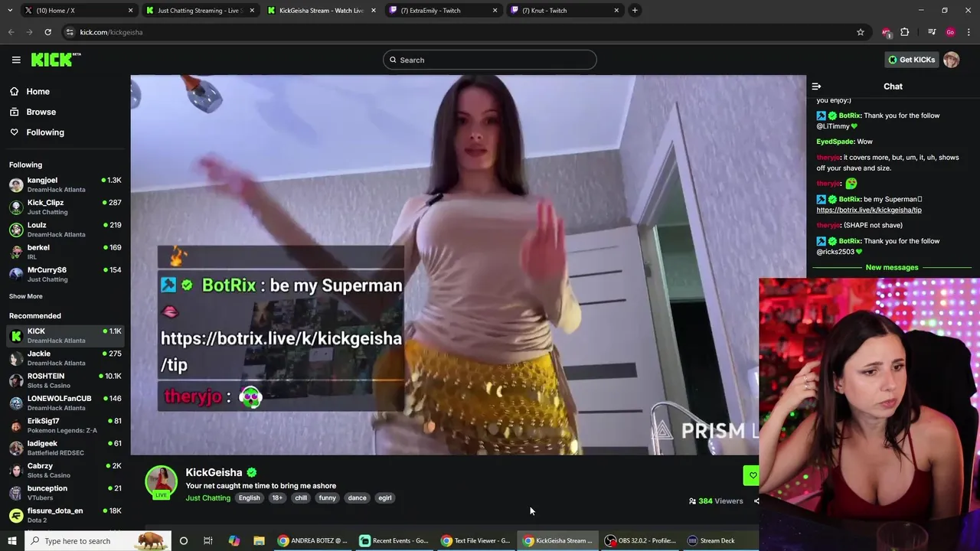
Task: Bookmark this page with star icon
Action: pos(861,32)
